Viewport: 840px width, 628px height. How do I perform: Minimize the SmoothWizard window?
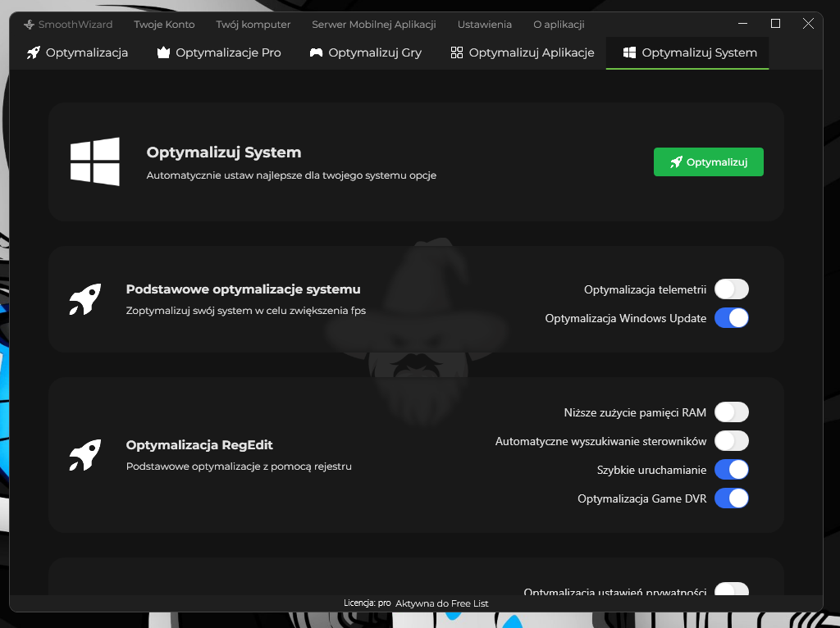point(742,24)
